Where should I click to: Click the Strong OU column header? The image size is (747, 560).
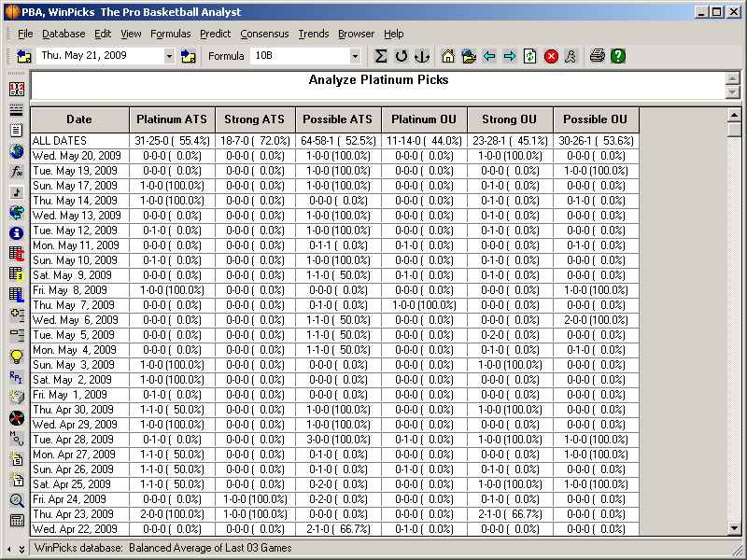point(510,119)
